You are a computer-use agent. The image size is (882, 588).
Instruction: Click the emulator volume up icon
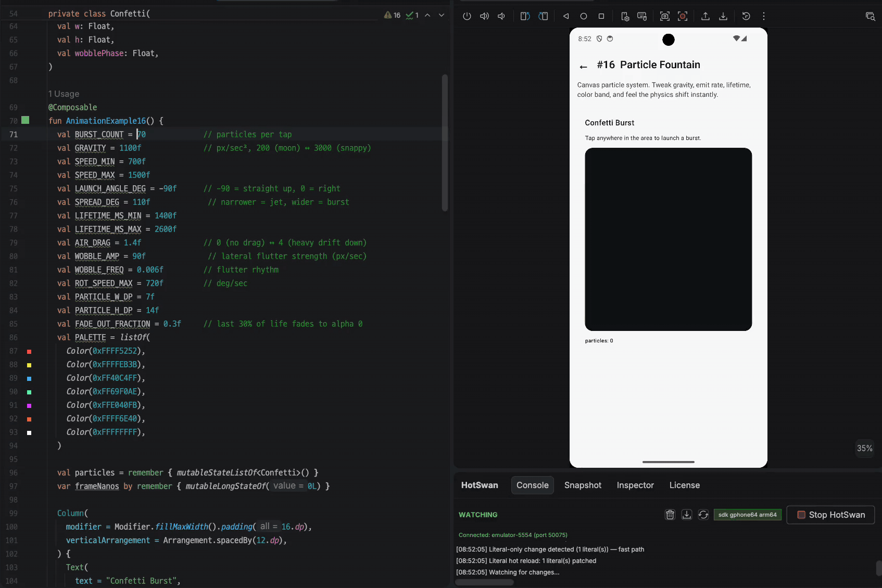[484, 16]
